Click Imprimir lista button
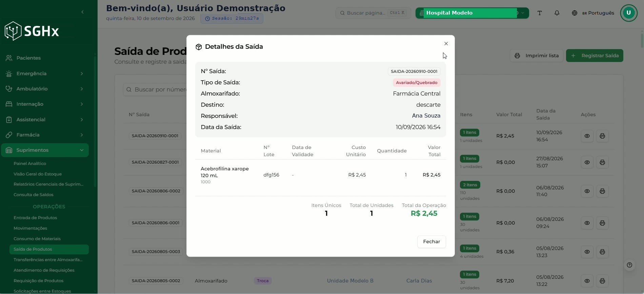The width and height of the screenshot is (644, 294). click(x=537, y=56)
